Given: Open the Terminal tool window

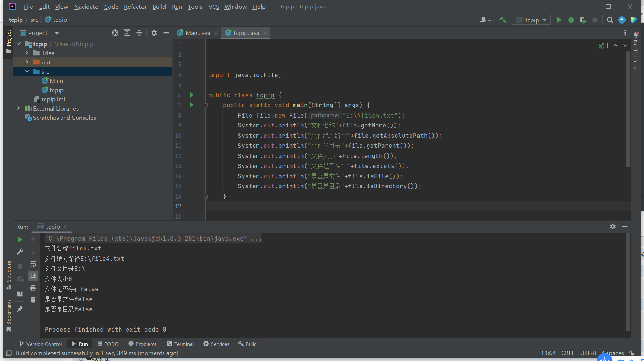Looking at the screenshot, I should (x=180, y=344).
